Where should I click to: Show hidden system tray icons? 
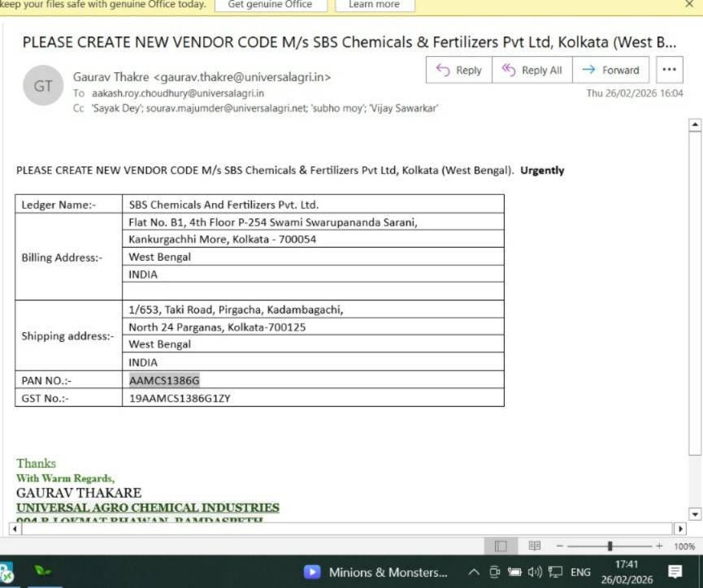(474, 572)
